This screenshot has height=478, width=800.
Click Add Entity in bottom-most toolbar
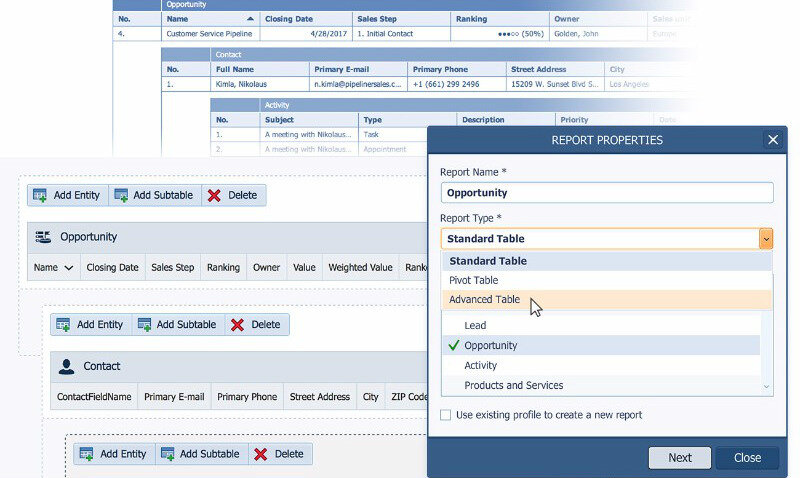coord(111,454)
